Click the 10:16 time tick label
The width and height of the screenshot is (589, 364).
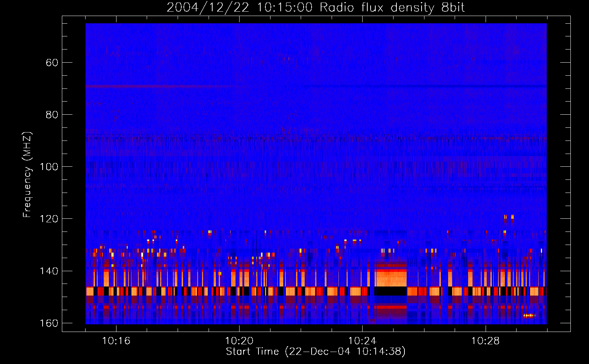pyautogui.click(x=116, y=341)
